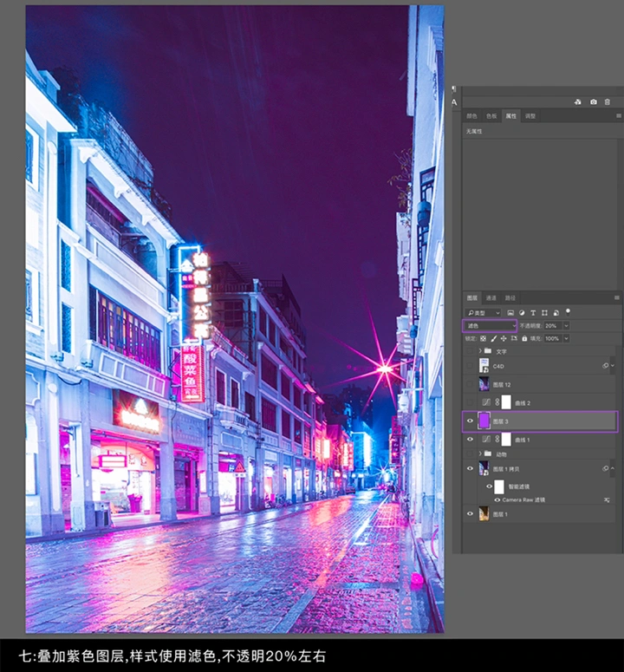Screen dimensions: 624x672
Task: Click the type layer filter icon
Action: (533, 313)
